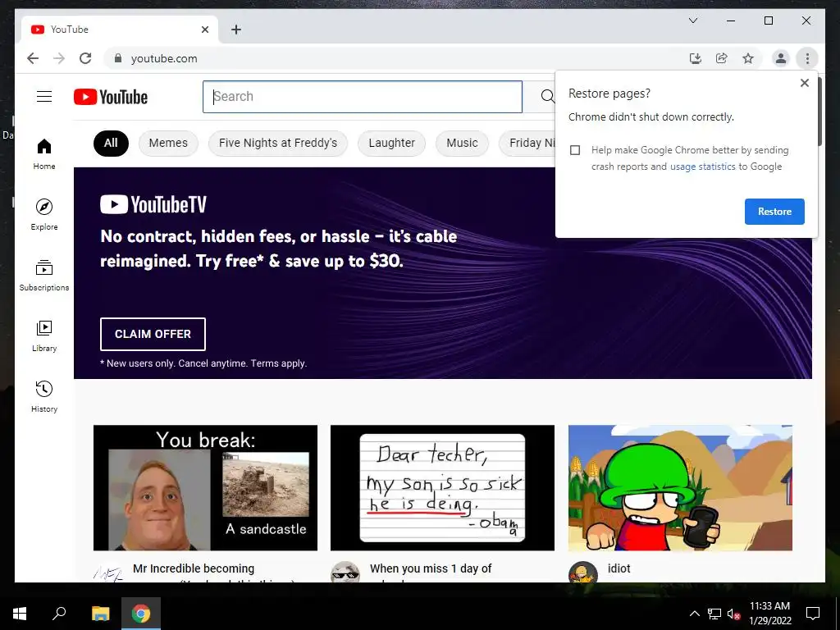Click the install app icon in address bar
This screenshot has height=630, width=840.
tap(696, 58)
